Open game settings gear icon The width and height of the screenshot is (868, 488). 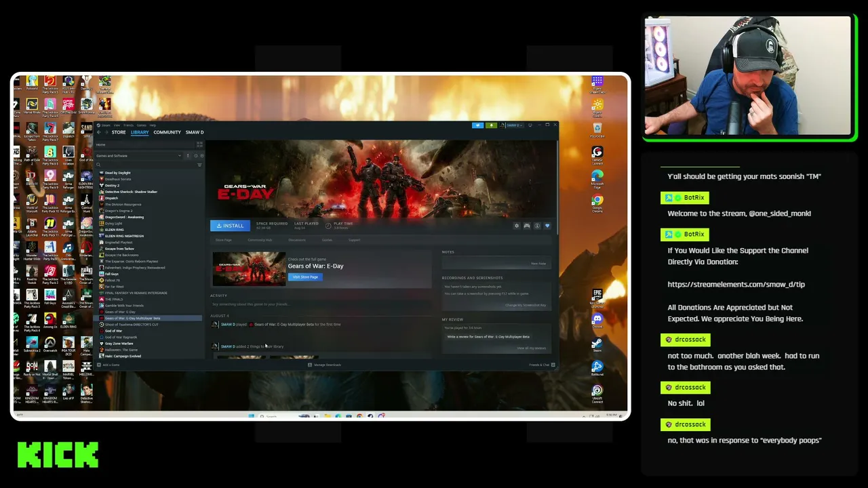tap(517, 226)
